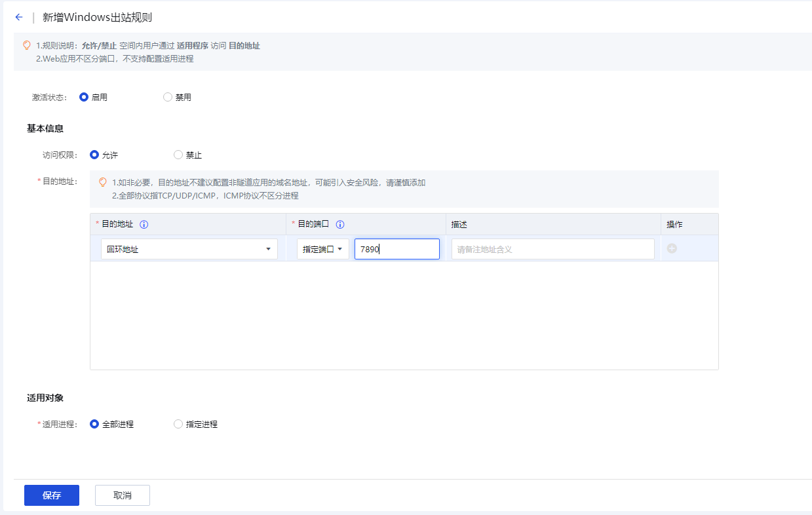This screenshot has height=515, width=812.
Task: Click the 操作 column header
Action: (x=674, y=225)
